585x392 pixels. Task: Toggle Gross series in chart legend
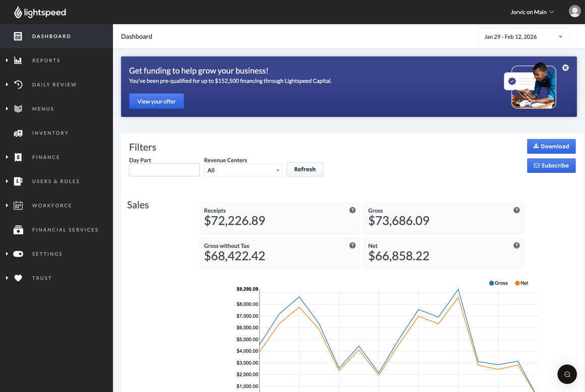pos(498,283)
